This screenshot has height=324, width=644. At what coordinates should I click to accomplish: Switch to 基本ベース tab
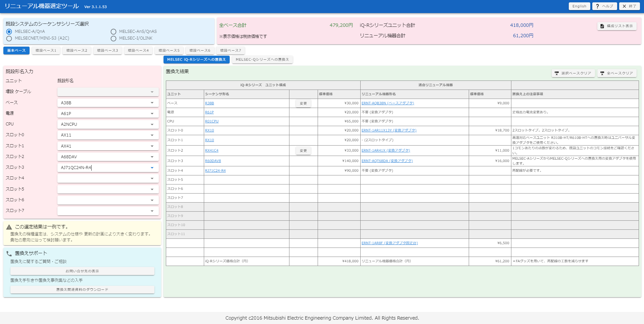pyautogui.click(x=16, y=50)
